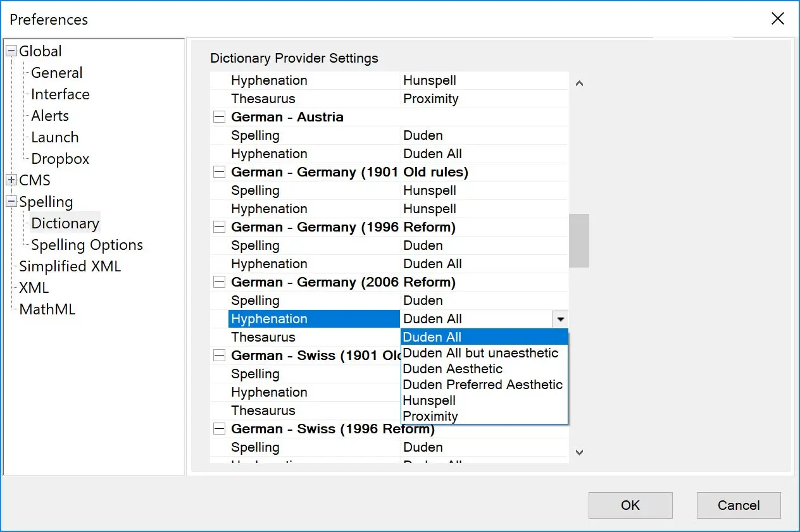Open the Hyphenation provider dropdown arrow
The height and width of the screenshot is (532, 800).
(x=559, y=319)
